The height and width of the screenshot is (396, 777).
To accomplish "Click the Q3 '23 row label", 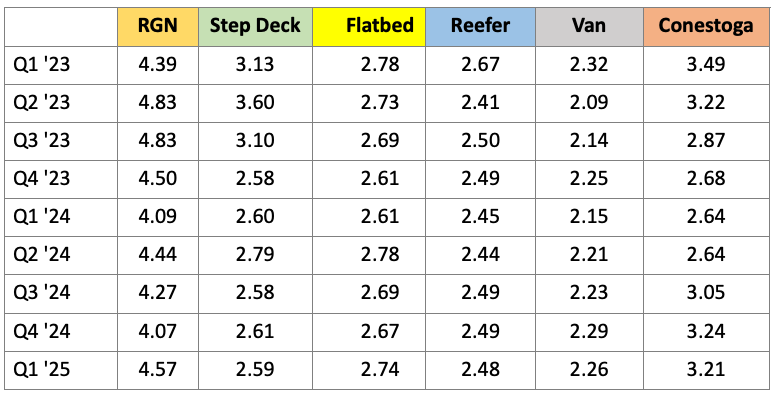I will tap(42, 140).
